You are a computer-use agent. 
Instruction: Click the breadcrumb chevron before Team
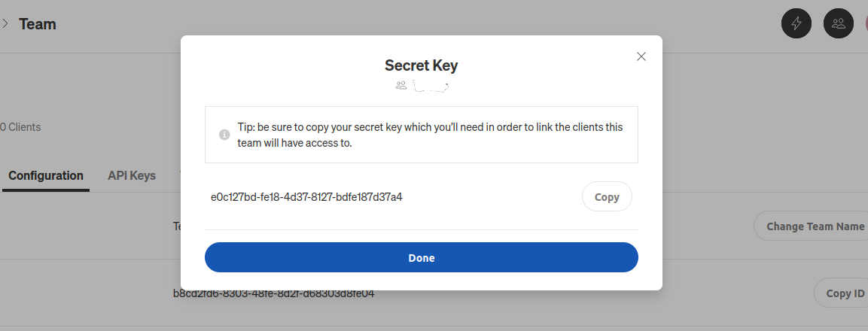coord(5,24)
